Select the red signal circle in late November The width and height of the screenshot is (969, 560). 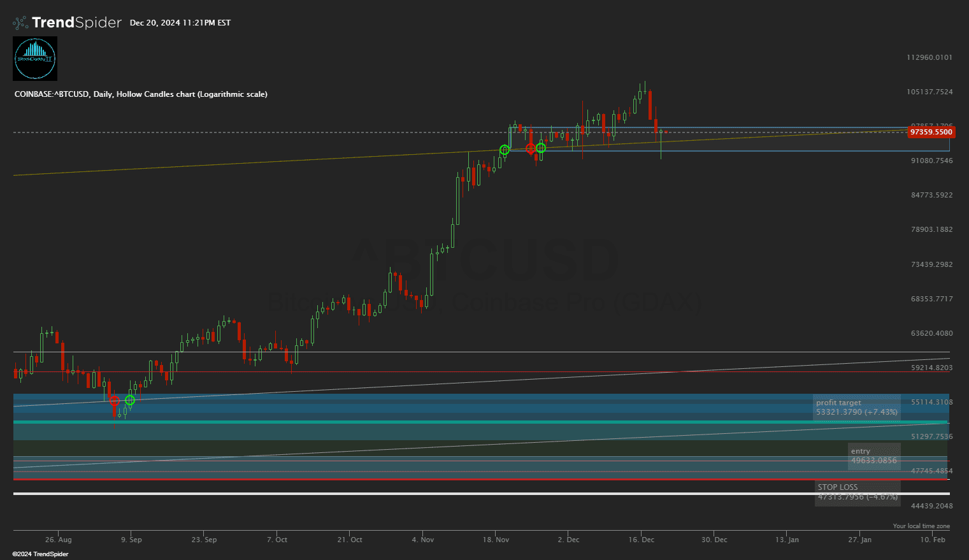pyautogui.click(x=531, y=148)
